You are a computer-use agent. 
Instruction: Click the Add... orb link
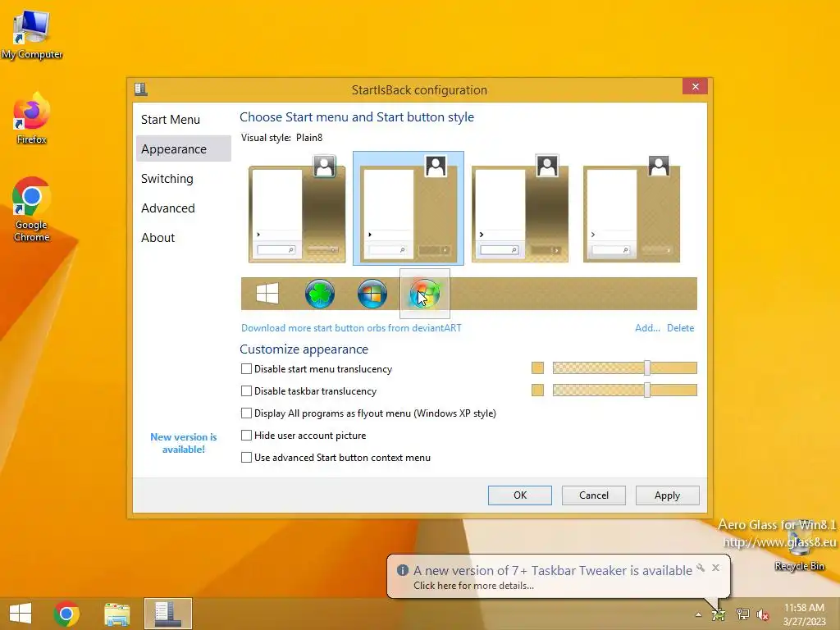(x=647, y=328)
